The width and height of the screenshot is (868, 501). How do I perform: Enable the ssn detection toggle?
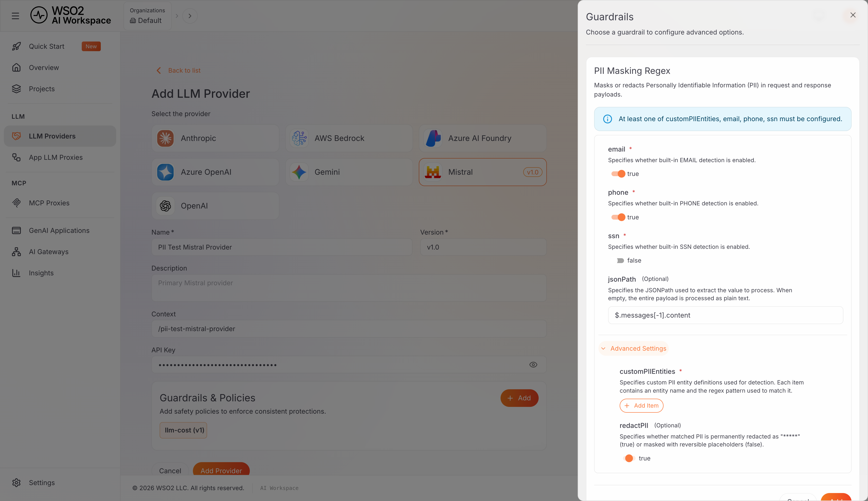[618, 260]
